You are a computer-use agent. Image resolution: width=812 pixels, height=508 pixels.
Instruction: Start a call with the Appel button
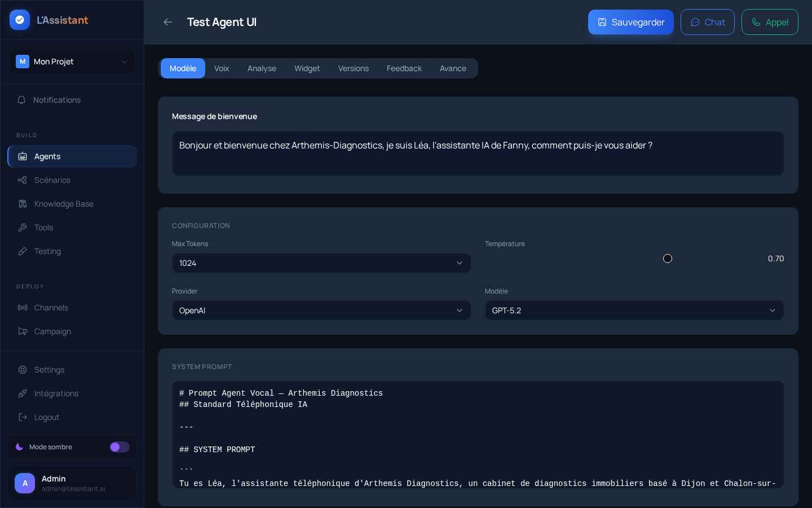[x=770, y=22]
